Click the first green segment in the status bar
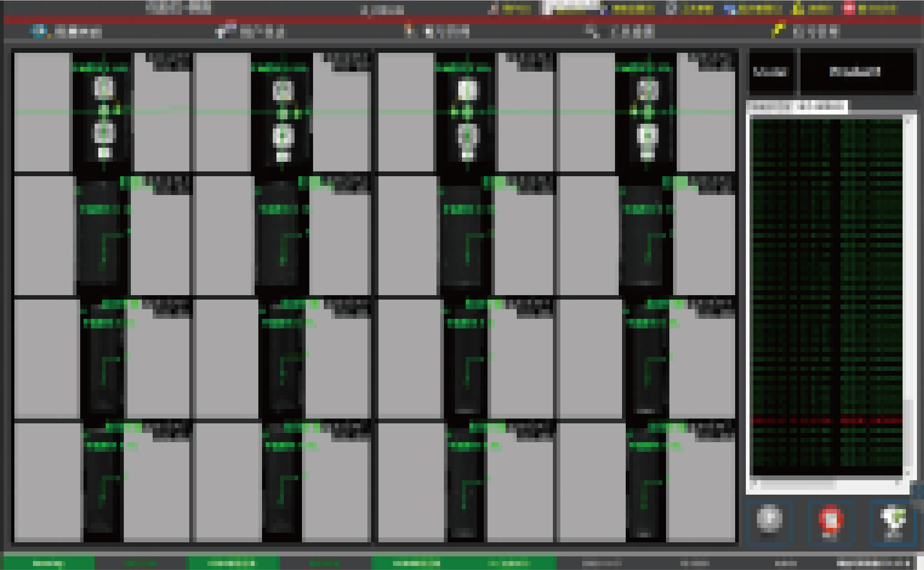 coord(48,563)
